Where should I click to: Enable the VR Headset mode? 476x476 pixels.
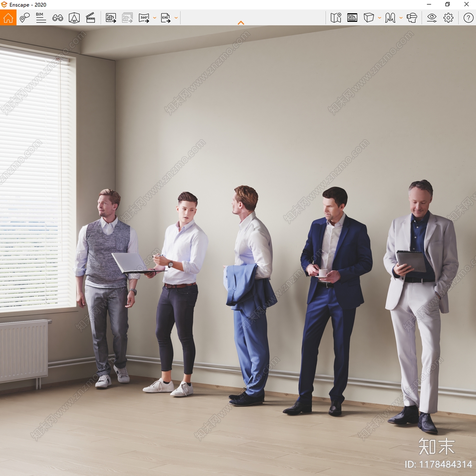tap(412, 18)
